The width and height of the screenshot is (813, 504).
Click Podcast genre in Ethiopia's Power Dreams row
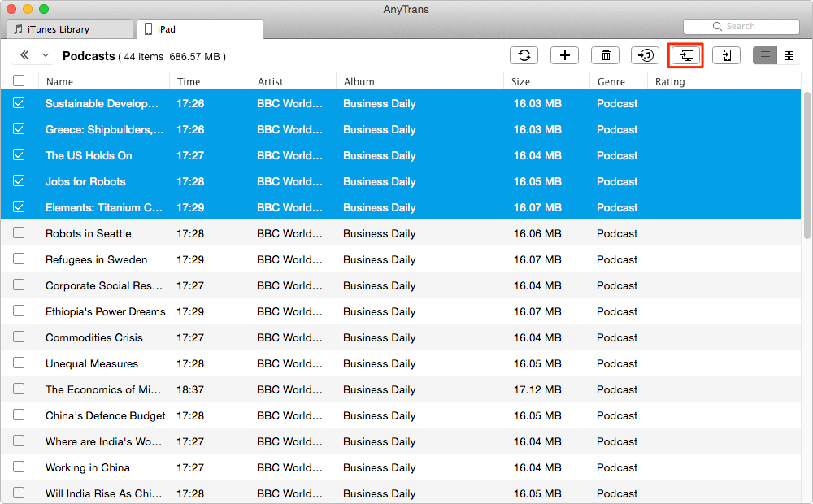click(617, 311)
